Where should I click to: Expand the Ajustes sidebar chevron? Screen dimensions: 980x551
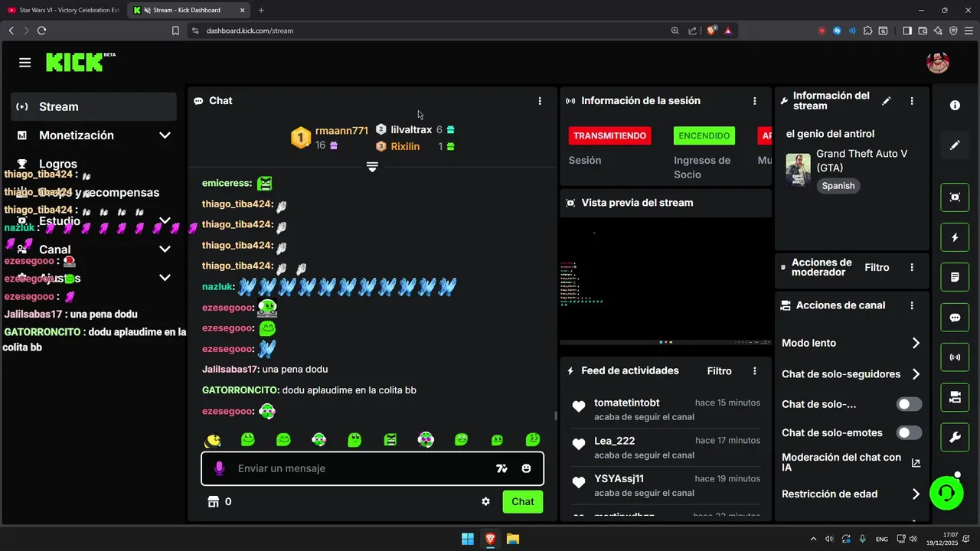(165, 278)
